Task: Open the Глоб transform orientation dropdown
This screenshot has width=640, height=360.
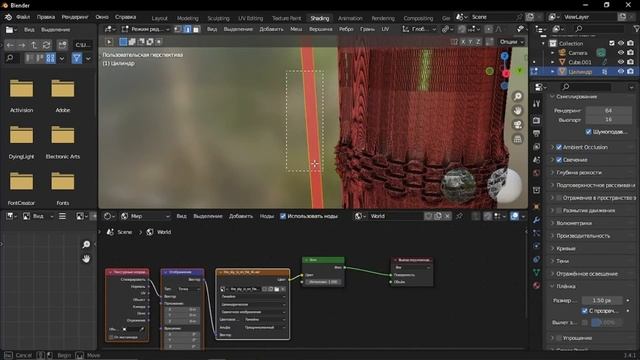Action: pos(419,29)
